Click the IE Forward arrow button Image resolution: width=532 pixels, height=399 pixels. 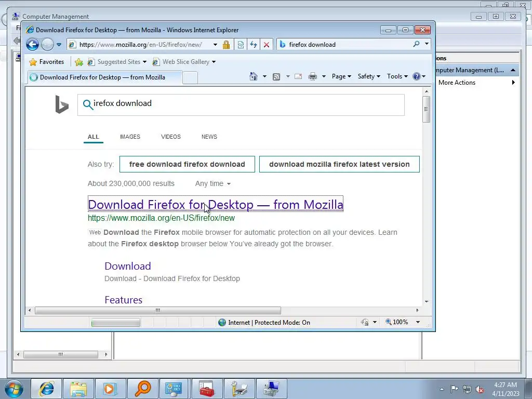pyautogui.click(x=47, y=45)
